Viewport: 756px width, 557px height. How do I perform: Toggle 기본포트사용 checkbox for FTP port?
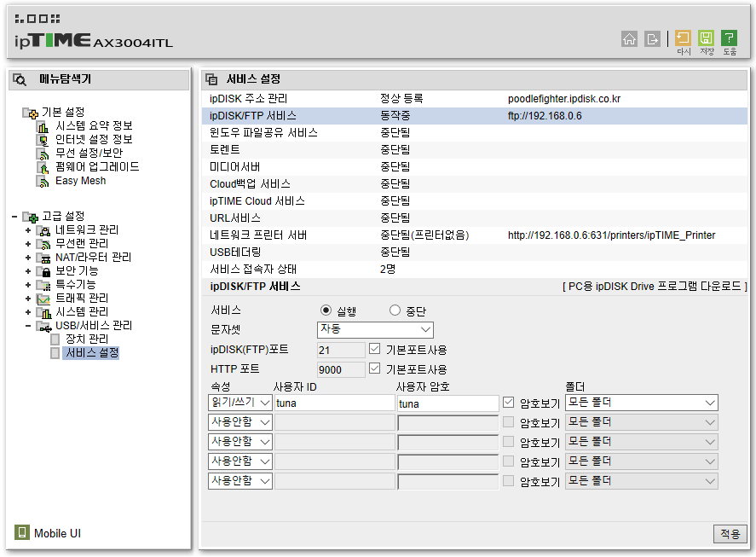(375, 349)
